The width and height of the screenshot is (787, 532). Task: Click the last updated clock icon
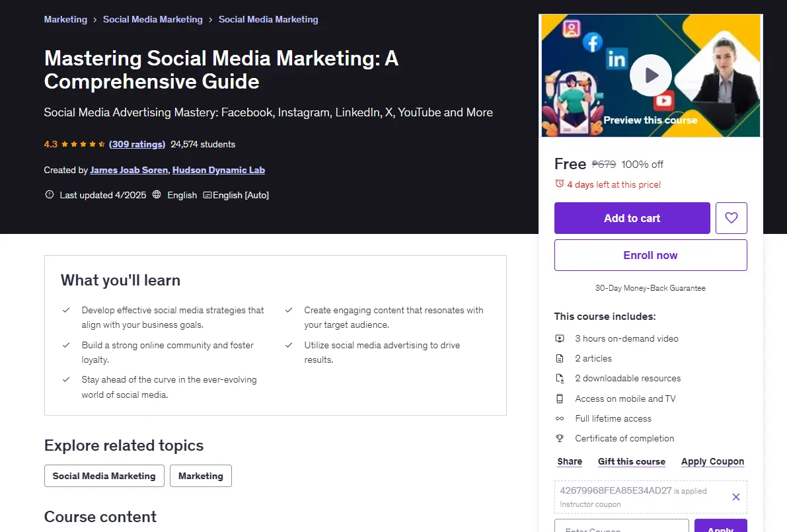coord(49,194)
